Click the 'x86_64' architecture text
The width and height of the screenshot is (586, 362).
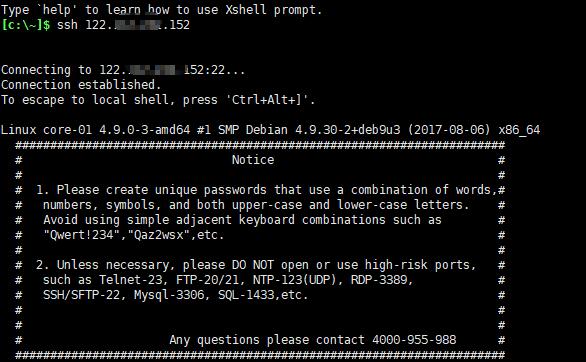click(x=519, y=130)
